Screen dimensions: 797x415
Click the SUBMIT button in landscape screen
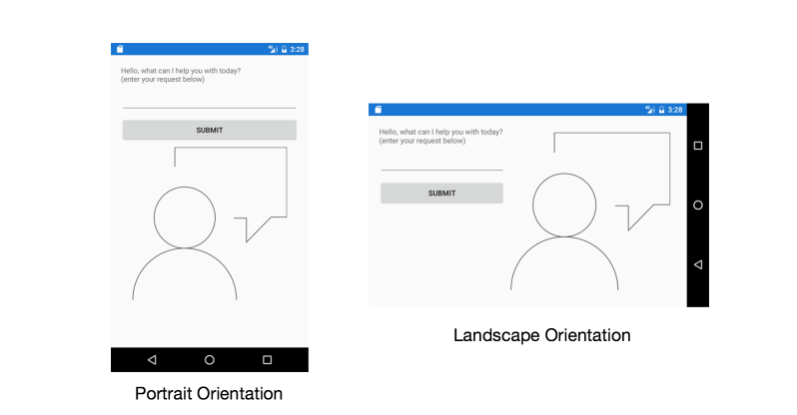(x=442, y=193)
